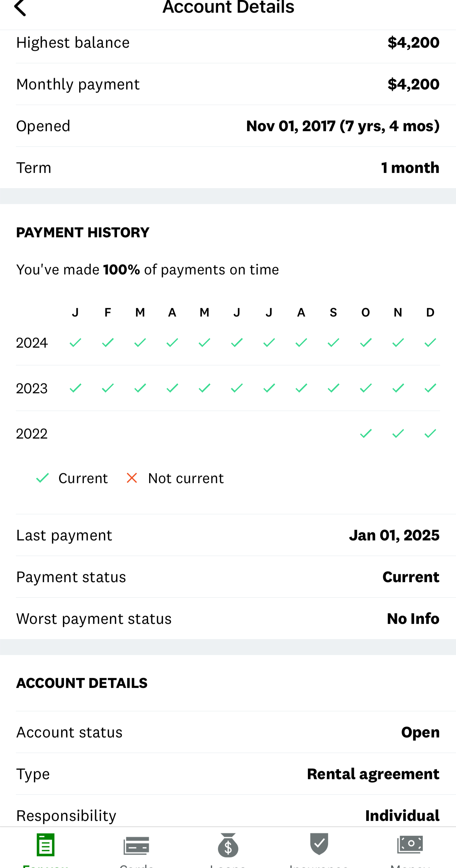Tap the December 2024 payment checkmark
Viewport: 456px width, 868px height.
[x=430, y=343]
